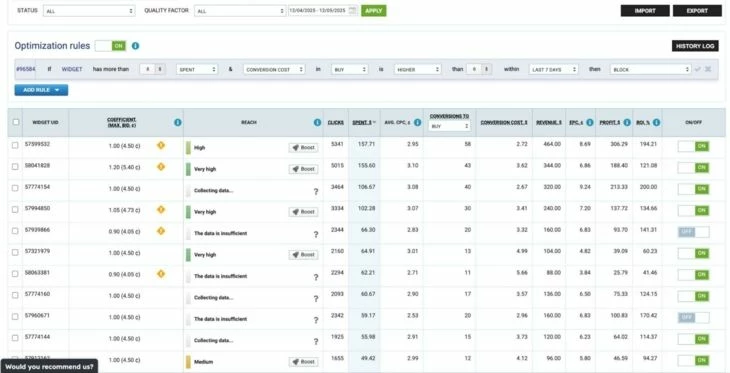The image size is (730, 373).
Task: Sort table by Clicks column
Action: point(336,122)
